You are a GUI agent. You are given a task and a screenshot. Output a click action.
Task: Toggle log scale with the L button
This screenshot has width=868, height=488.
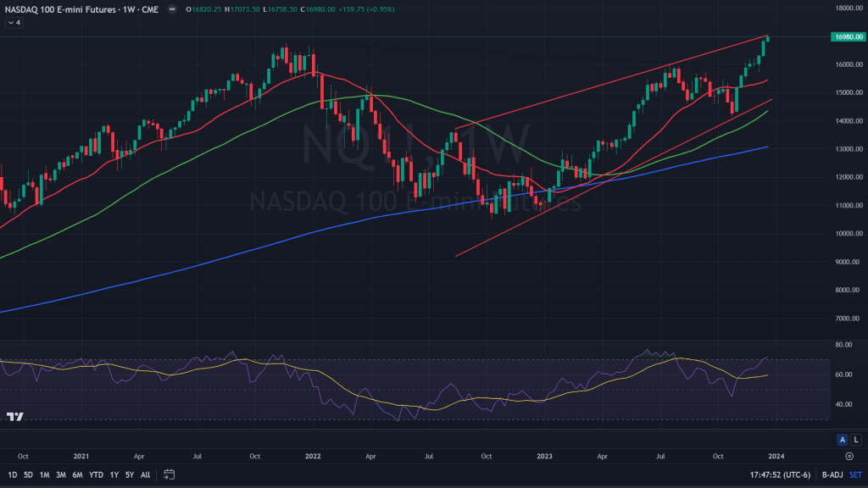[854, 439]
